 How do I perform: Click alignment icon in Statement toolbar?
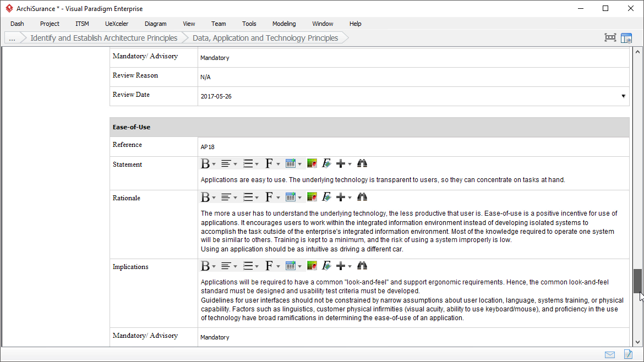[226, 164]
